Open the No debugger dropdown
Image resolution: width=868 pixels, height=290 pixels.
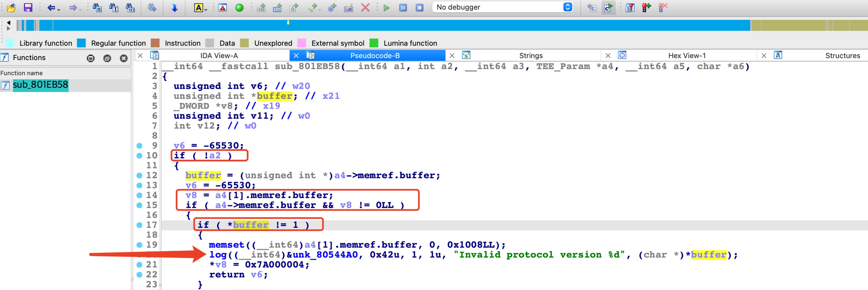pyautogui.click(x=568, y=7)
